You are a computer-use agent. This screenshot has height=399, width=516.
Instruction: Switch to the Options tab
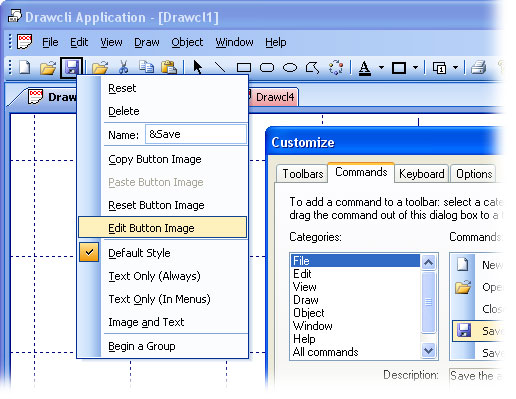474,174
